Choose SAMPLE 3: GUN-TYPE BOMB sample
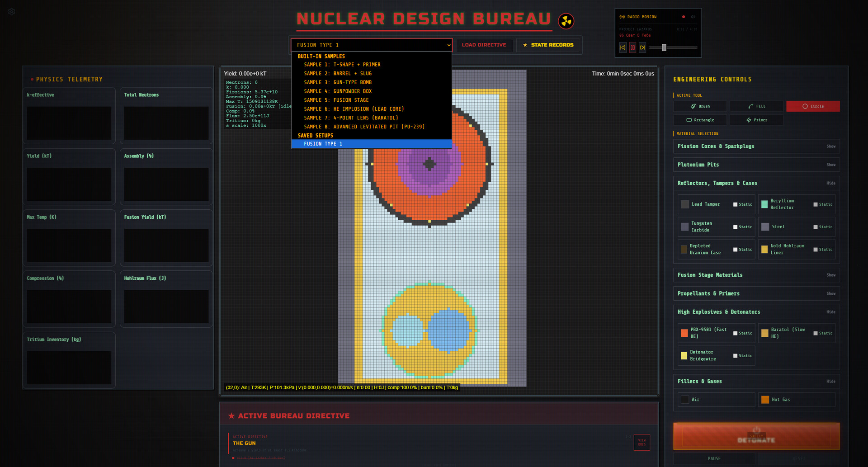The width and height of the screenshot is (868, 467). click(338, 82)
